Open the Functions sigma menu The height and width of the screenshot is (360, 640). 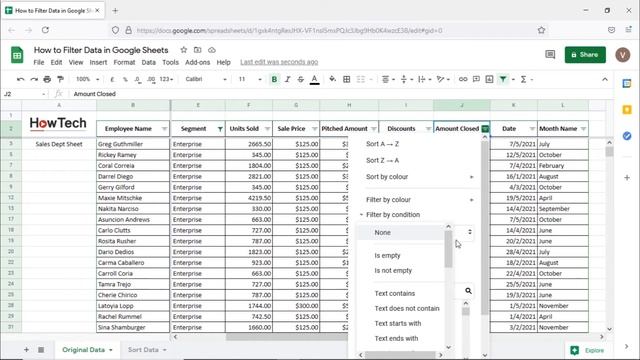523,79
